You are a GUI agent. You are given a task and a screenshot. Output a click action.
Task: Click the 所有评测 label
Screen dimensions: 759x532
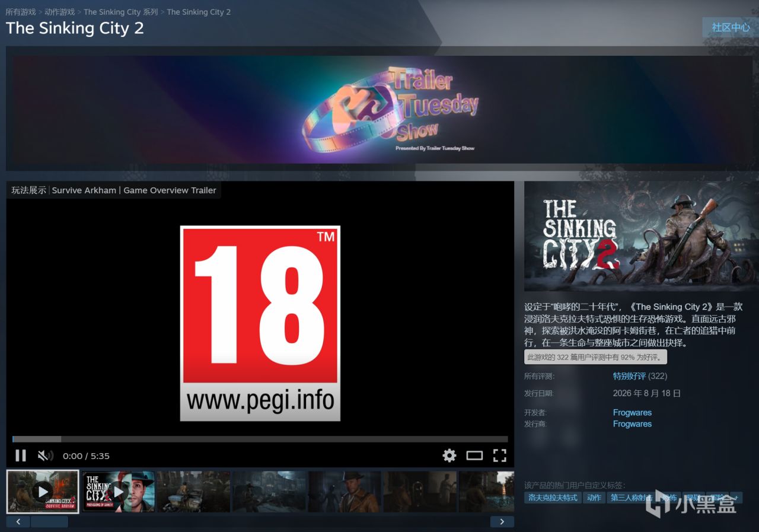point(539,376)
